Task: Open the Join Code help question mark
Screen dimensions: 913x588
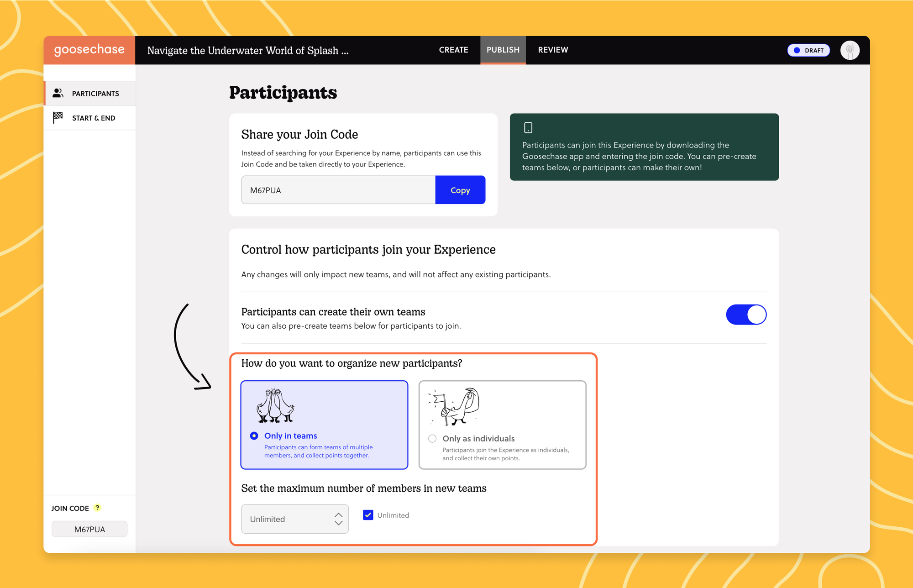Action: point(96,508)
